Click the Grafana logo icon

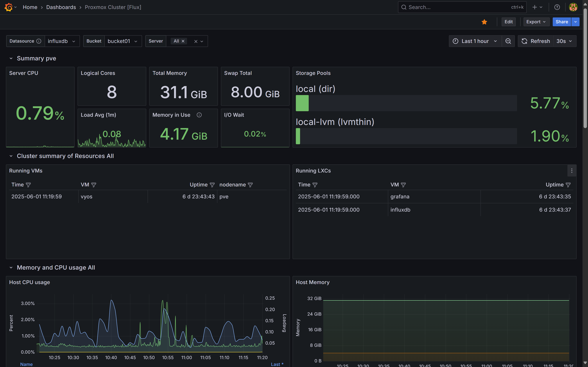(8, 7)
